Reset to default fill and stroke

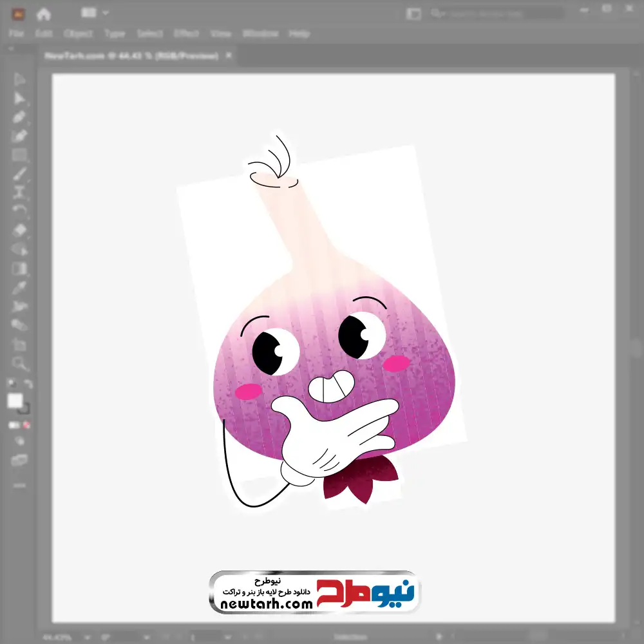(11, 384)
